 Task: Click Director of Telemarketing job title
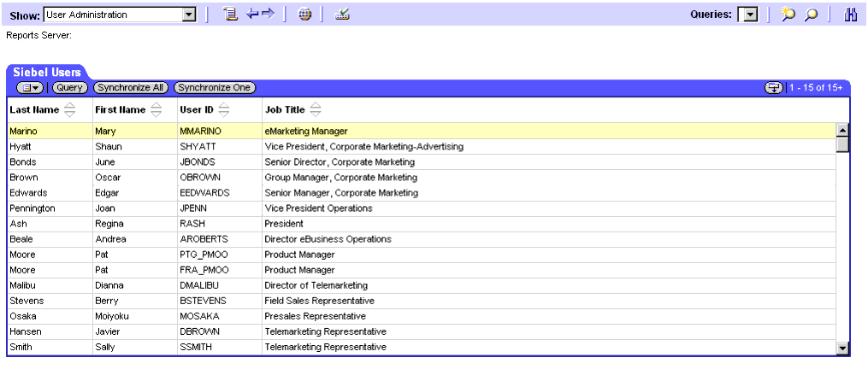click(x=316, y=286)
